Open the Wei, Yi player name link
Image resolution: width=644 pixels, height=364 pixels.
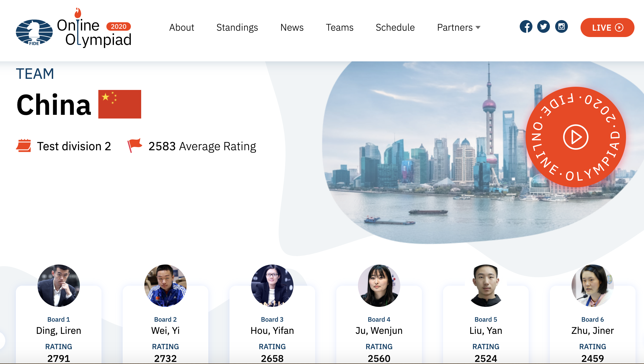[x=165, y=331]
